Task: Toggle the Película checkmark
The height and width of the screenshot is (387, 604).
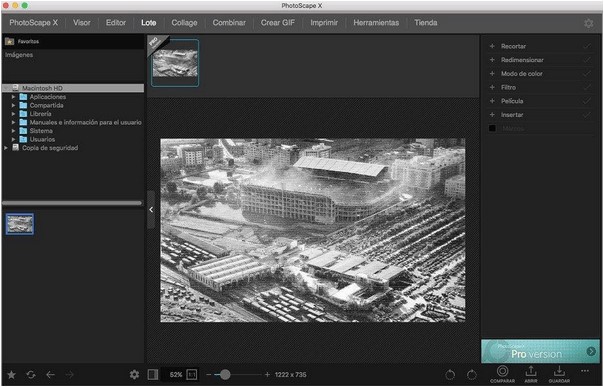Action: coord(587,101)
